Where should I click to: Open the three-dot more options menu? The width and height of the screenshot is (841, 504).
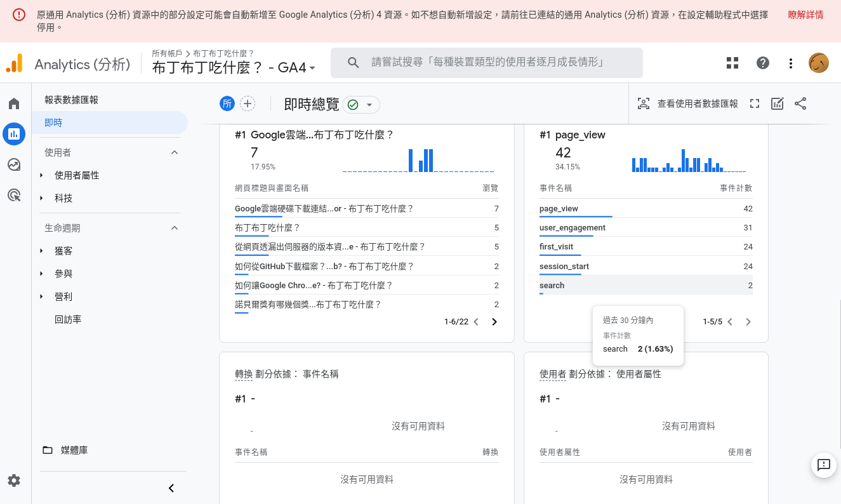tap(791, 63)
